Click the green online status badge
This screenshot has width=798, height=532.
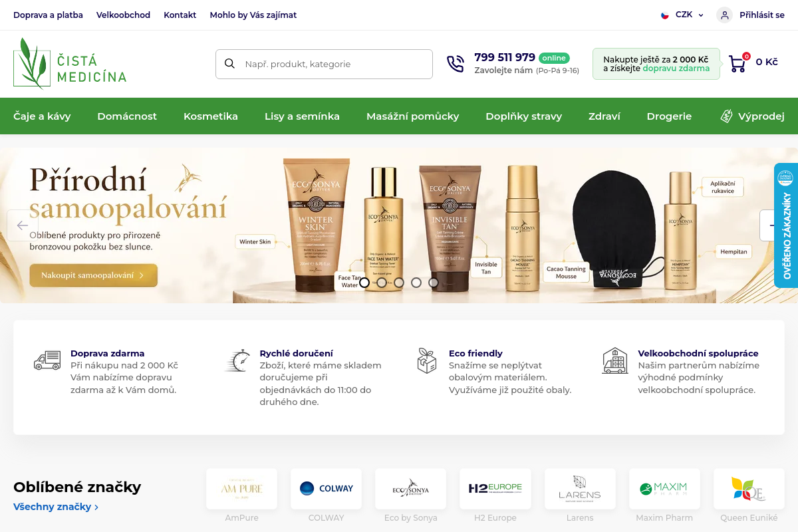point(554,58)
